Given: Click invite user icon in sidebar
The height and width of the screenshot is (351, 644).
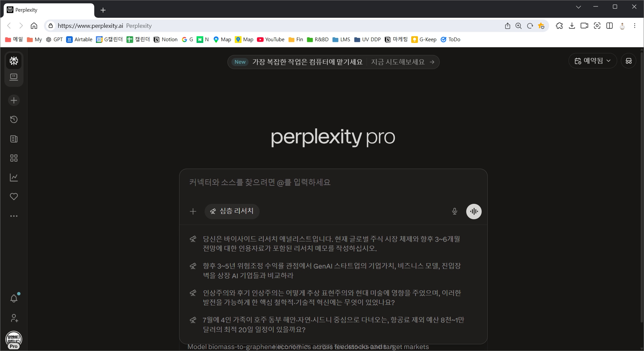Looking at the screenshot, I should pos(14,318).
